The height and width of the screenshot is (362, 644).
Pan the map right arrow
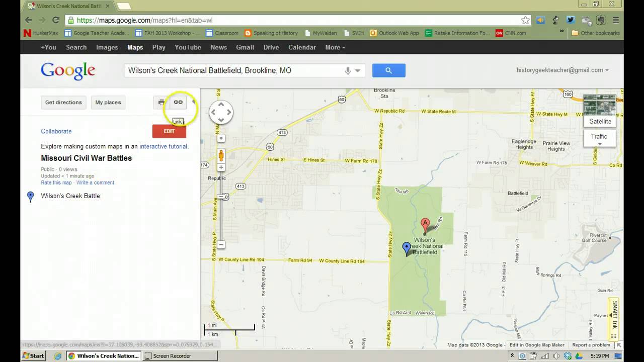(x=229, y=112)
